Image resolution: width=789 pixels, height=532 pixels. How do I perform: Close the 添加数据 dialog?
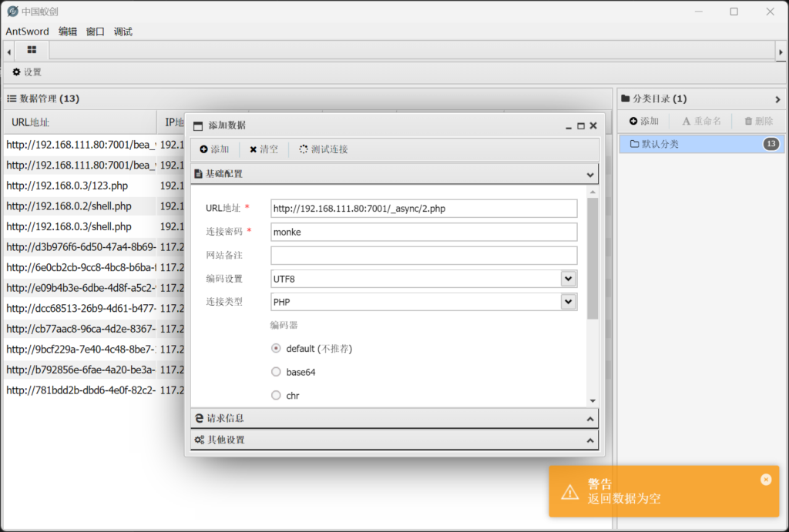(593, 125)
